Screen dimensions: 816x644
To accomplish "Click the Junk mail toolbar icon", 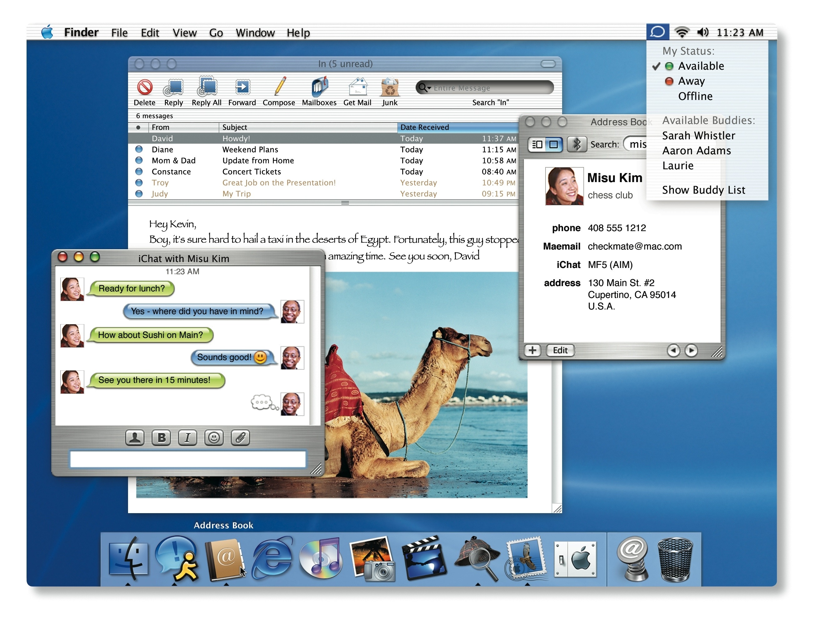I will pos(389,87).
